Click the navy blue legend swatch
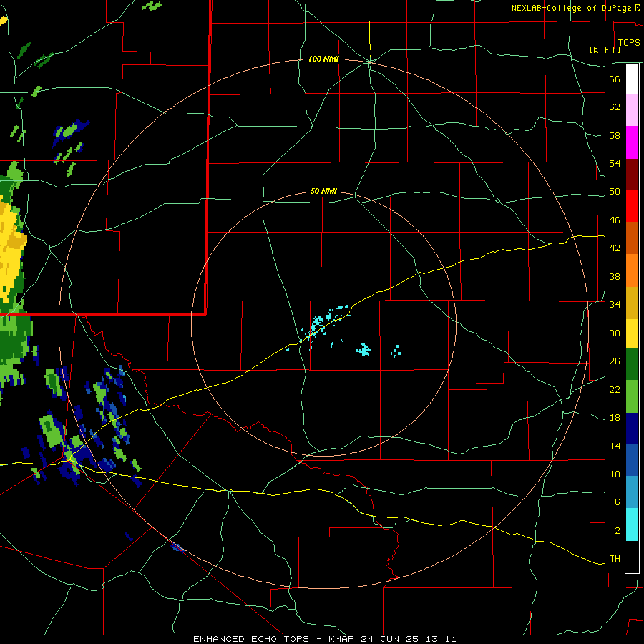This screenshot has width=644, height=644. click(x=632, y=429)
